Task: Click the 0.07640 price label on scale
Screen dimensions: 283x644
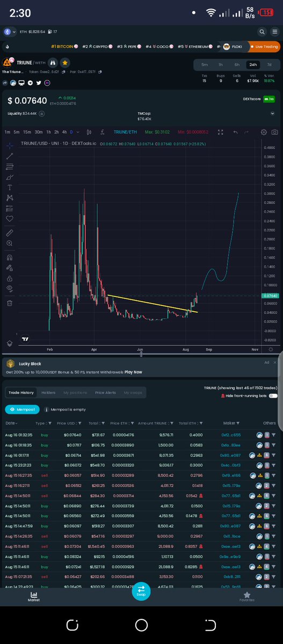Action: 270,296
